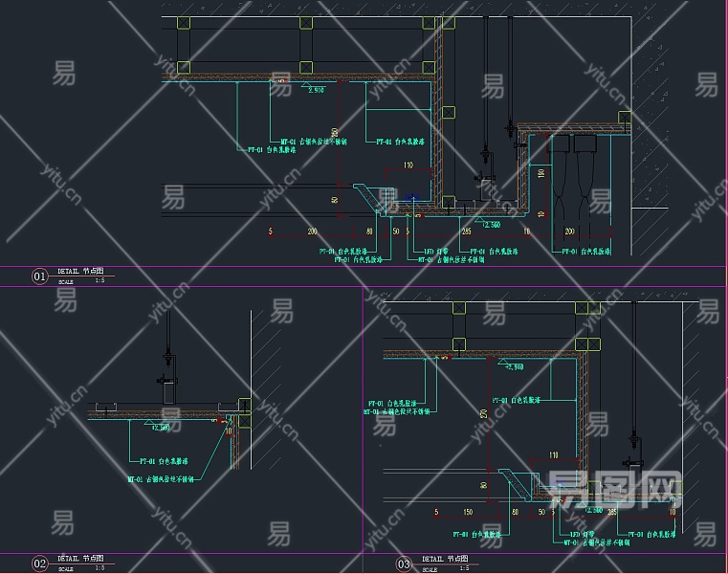
Task: Select the 2.560 elevation marker in detail 01
Action: [x=491, y=224]
